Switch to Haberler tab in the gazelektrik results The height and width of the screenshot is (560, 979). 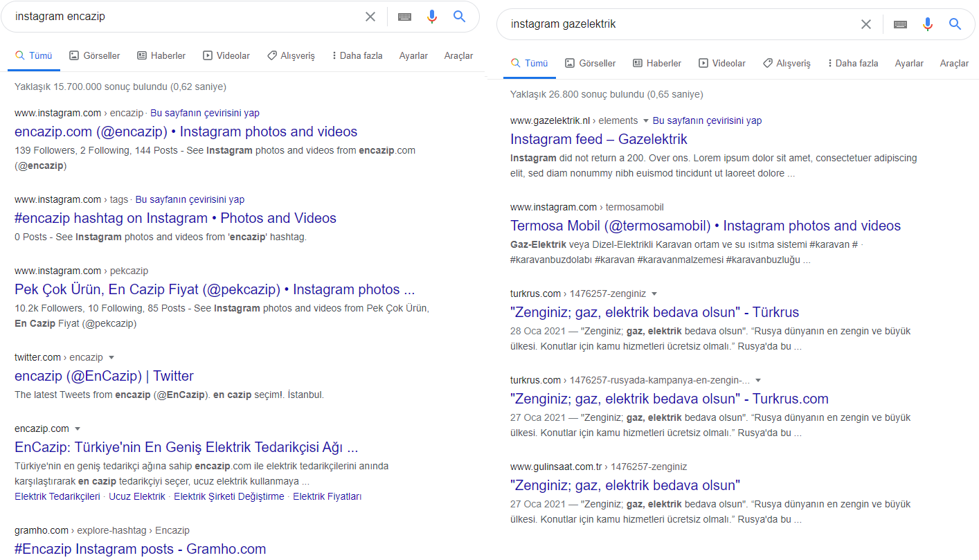(657, 63)
